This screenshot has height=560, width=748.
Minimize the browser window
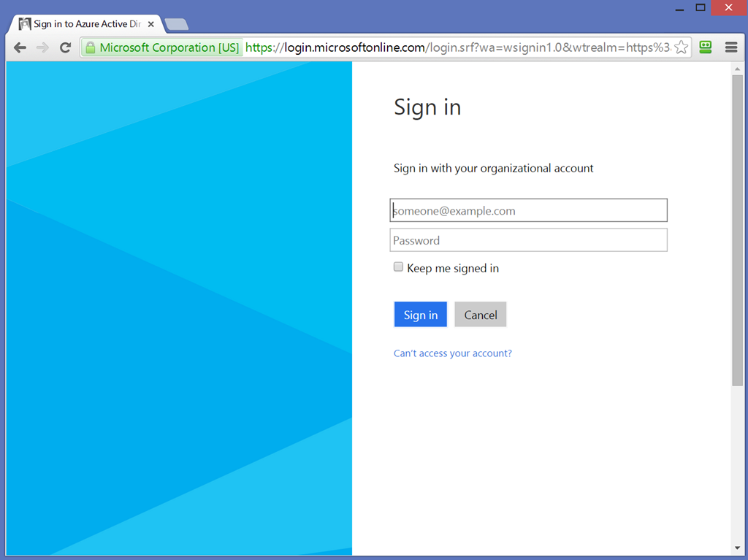point(680,9)
